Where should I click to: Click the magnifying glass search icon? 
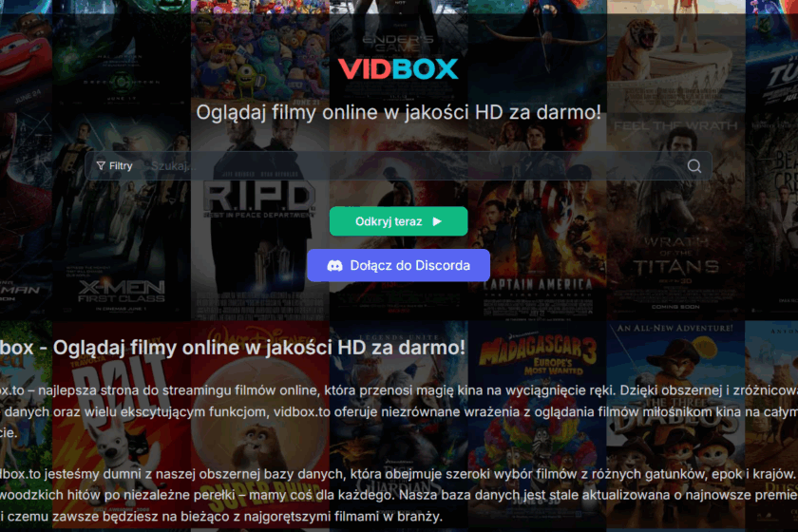(694, 166)
